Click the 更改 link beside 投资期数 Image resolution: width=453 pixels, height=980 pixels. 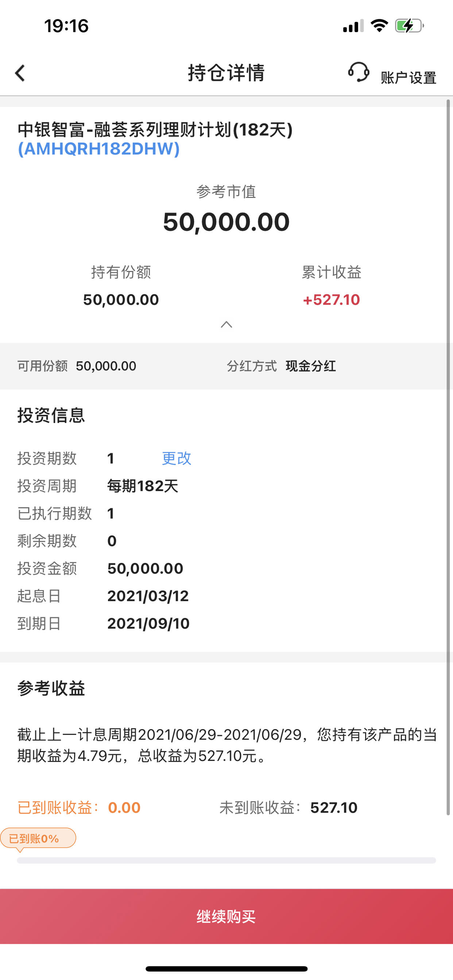176,458
